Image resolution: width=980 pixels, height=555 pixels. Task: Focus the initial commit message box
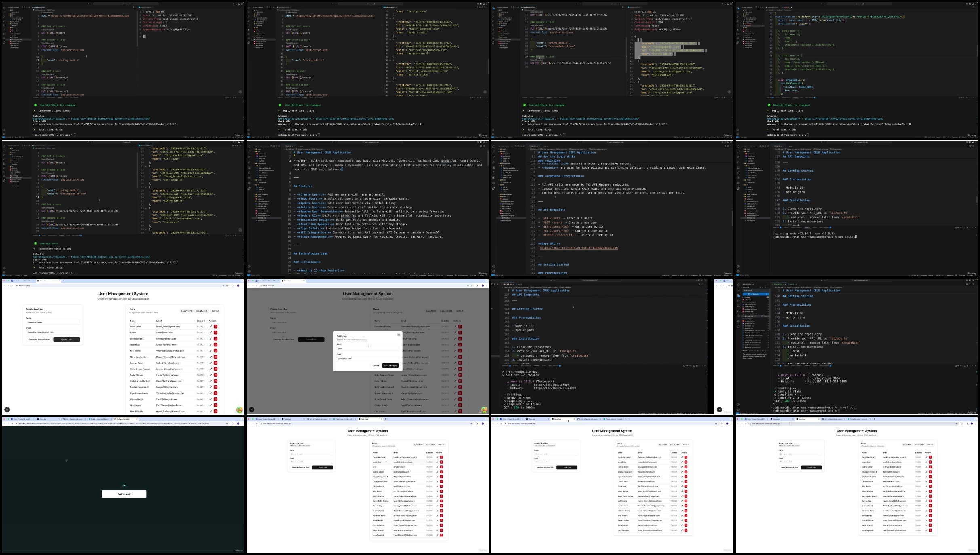click(x=756, y=290)
